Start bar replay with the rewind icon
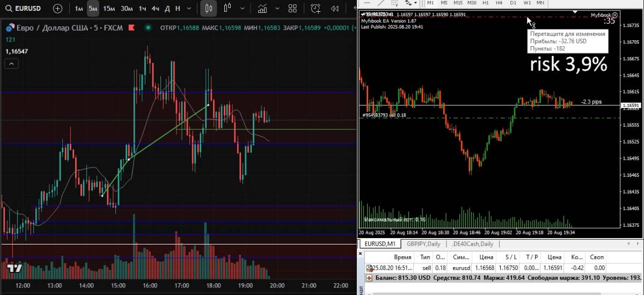644x295 pixels. [x=335, y=9]
